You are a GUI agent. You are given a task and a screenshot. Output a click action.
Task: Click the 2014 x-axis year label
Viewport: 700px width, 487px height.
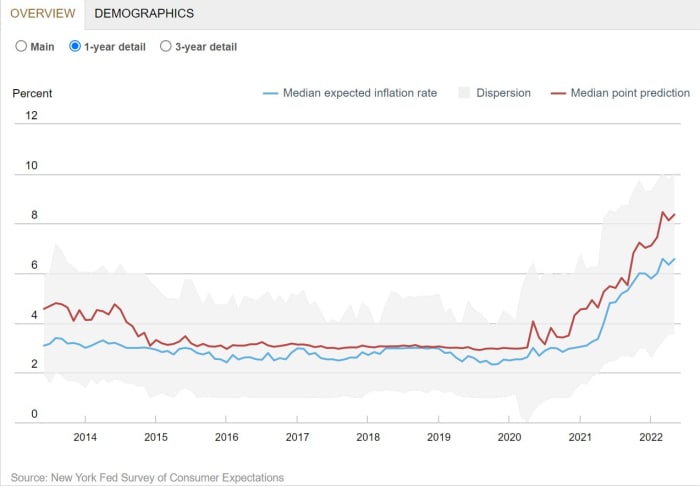click(85, 437)
